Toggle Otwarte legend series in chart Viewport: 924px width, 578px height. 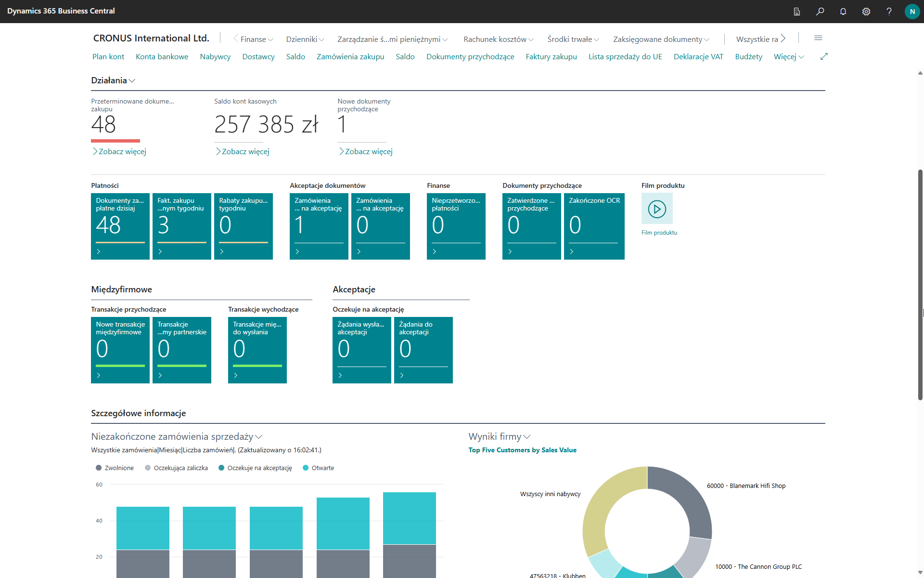pyautogui.click(x=318, y=468)
